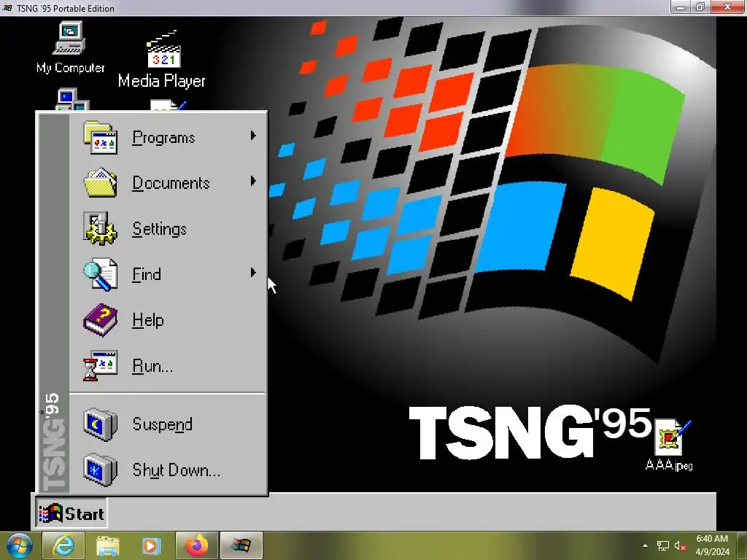
Task: Open Windows Media Player taskbar icon
Action: click(152, 545)
